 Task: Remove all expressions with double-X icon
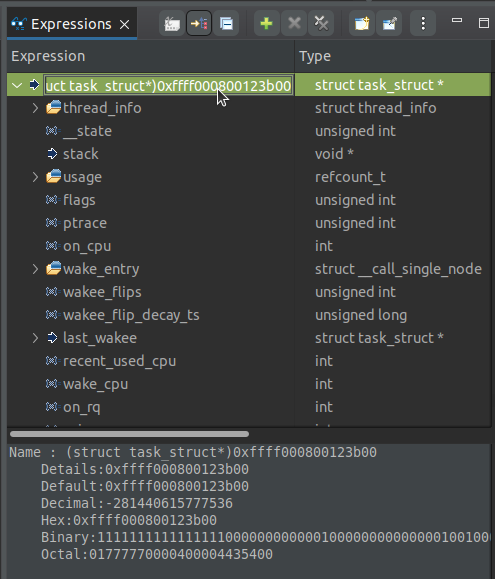click(321, 24)
